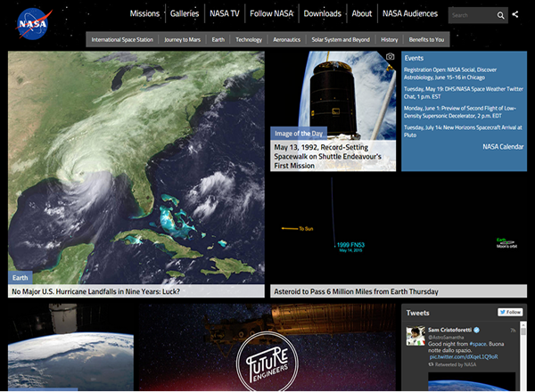Click the Events heading
The image size is (535, 392).
click(x=414, y=58)
